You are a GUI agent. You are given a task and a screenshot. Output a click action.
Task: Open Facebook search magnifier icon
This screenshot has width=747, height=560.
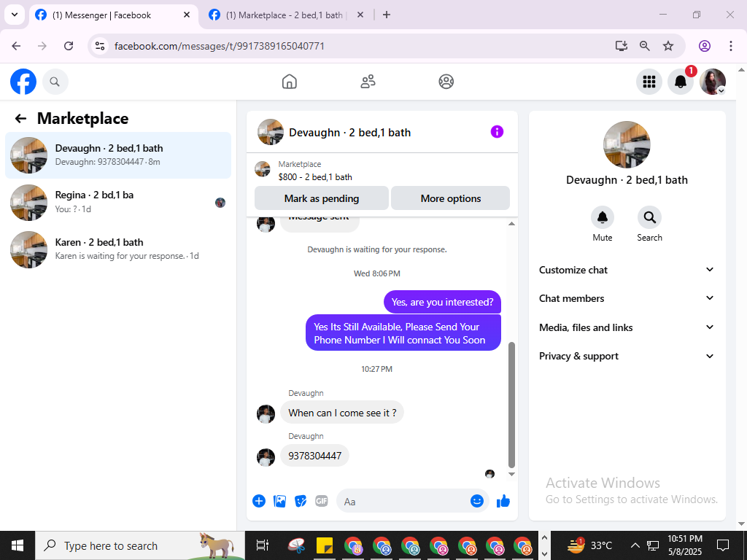[x=55, y=82]
